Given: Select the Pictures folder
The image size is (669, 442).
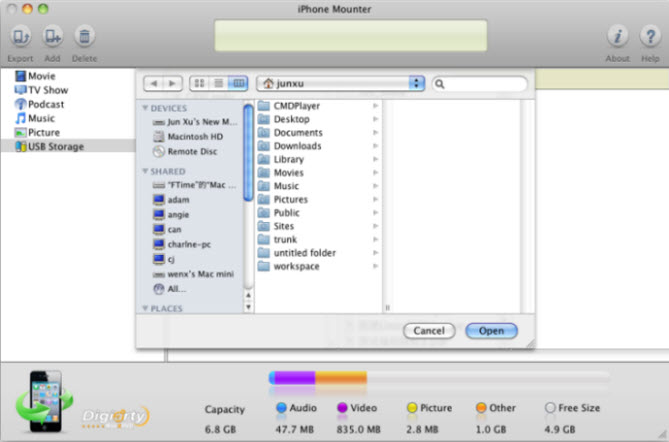Looking at the screenshot, I should click(283, 199).
